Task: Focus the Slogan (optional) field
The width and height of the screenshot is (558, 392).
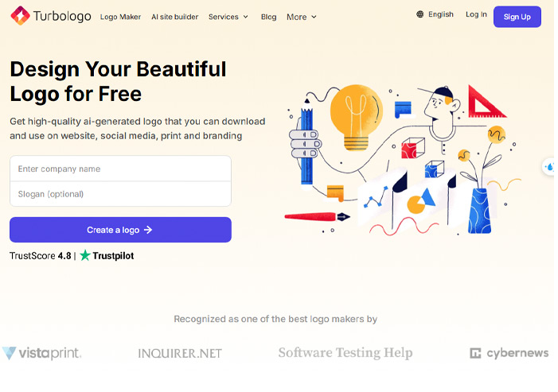Action: tap(120, 194)
